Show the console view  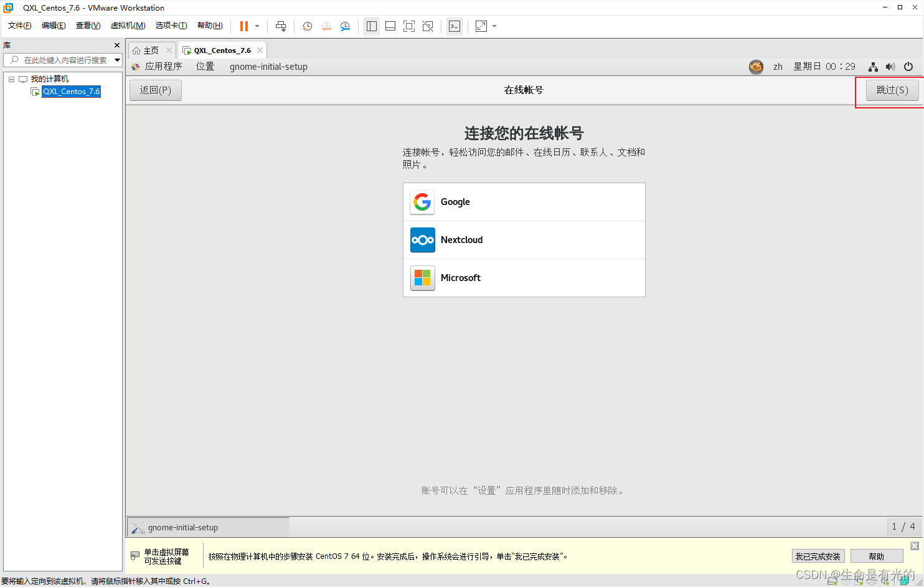[455, 26]
